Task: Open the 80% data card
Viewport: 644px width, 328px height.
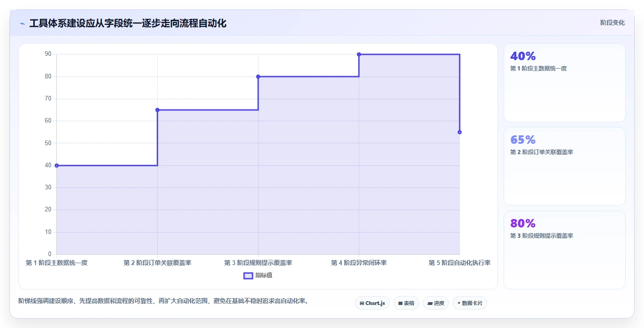Action: pos(565,250)
